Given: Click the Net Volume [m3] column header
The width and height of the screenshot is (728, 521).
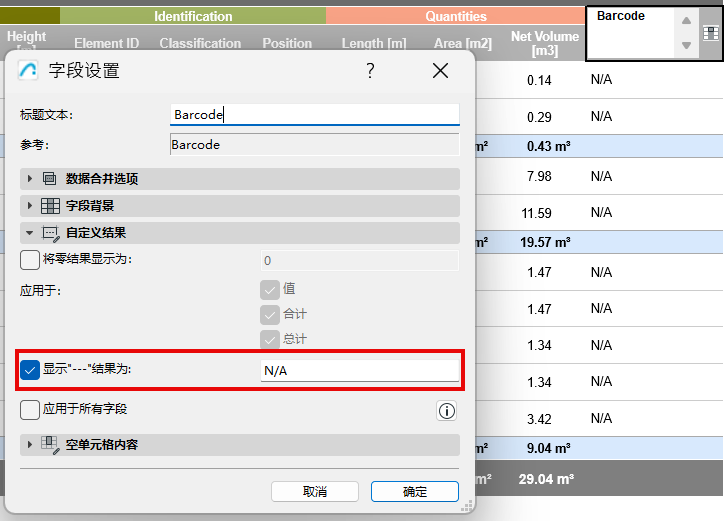Looking at the screenshot, I should click(x=545, y=43).
